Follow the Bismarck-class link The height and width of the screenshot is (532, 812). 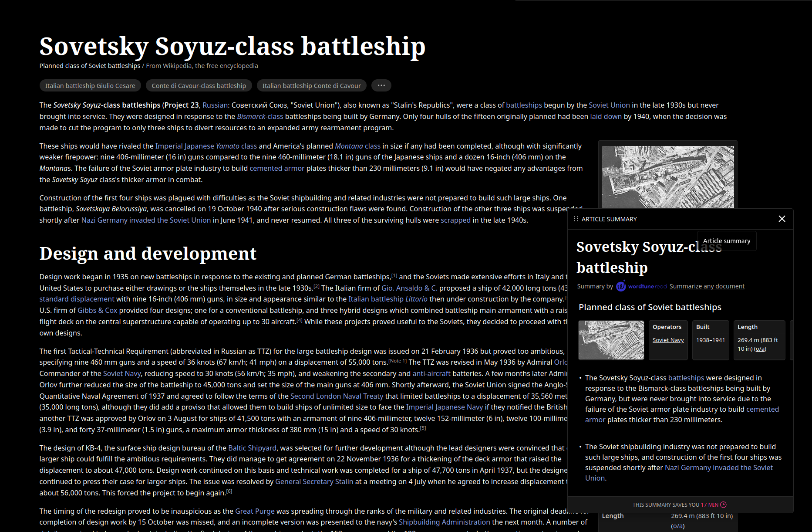point(260,116)
